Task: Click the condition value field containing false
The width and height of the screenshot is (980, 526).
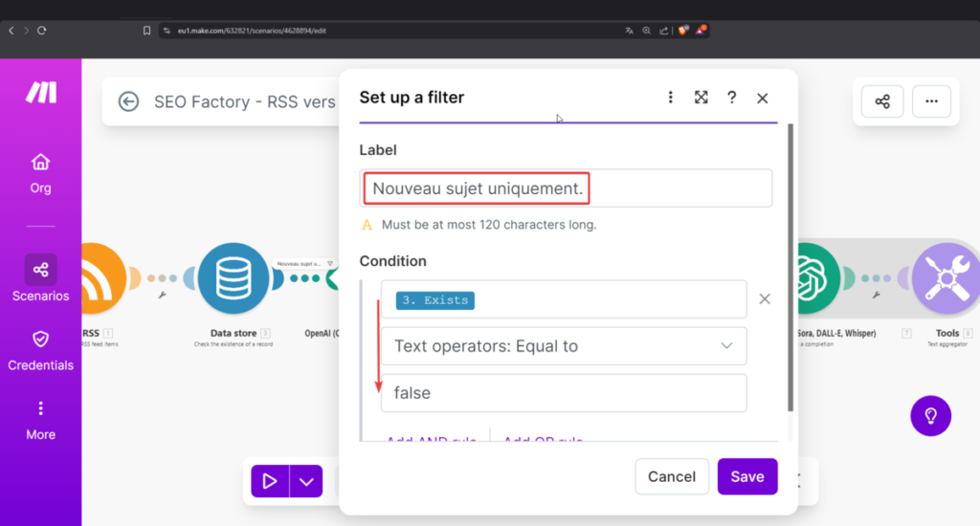Action: pos(564,393)
